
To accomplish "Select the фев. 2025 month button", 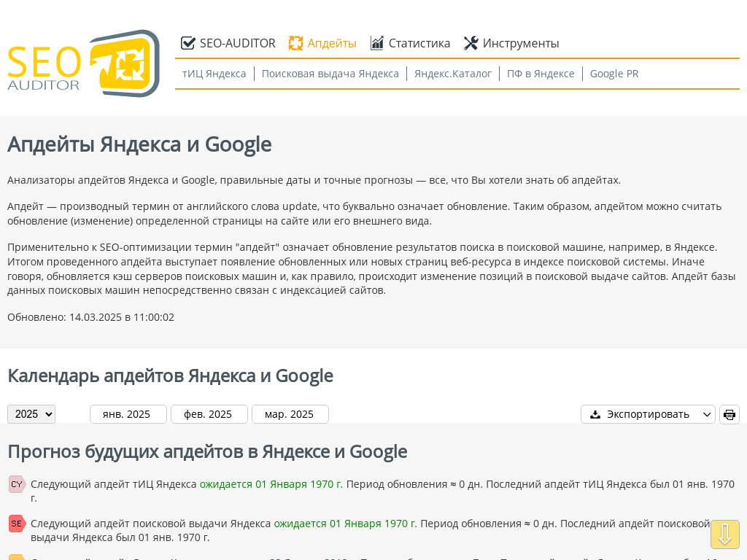I will coord(209,414).
